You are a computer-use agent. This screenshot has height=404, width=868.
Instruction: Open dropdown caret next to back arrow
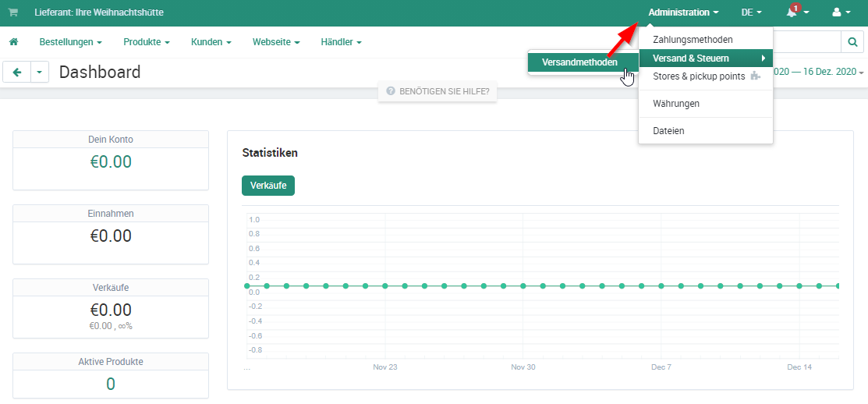click(39, 72)
